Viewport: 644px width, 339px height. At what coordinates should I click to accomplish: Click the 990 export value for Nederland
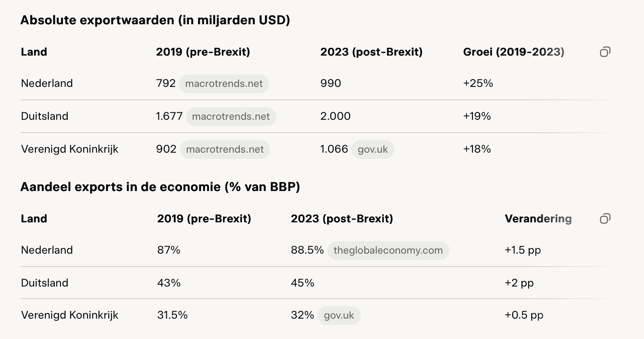331,83
